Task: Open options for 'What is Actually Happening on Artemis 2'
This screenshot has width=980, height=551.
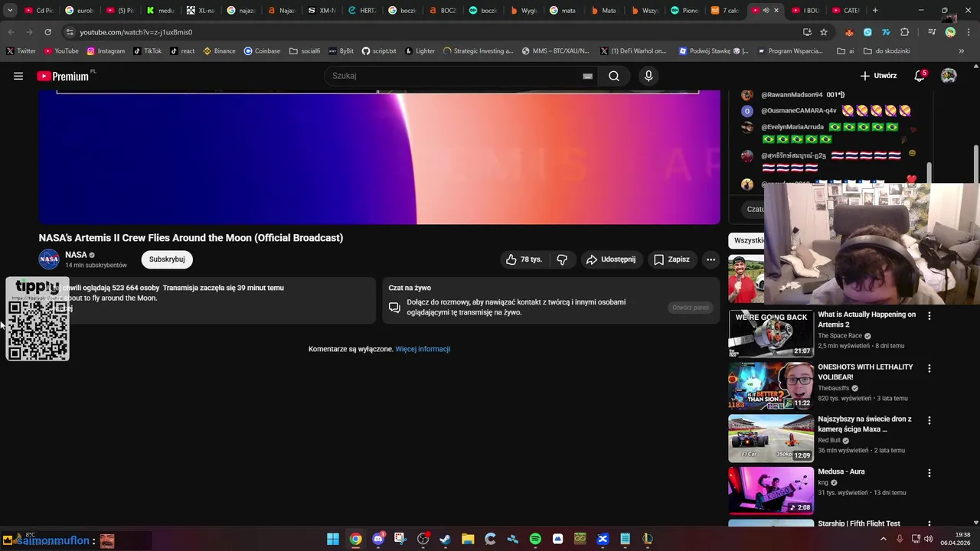Action: click(x=929, y=315)
